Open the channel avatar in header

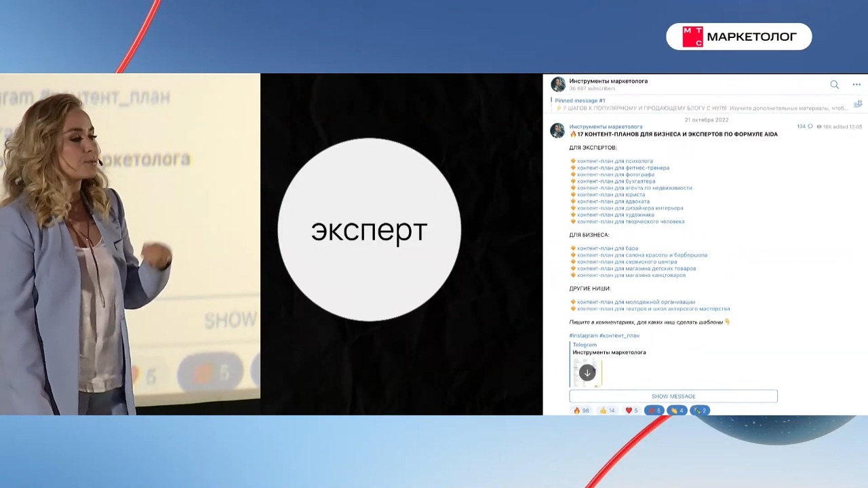click(558, 84)
